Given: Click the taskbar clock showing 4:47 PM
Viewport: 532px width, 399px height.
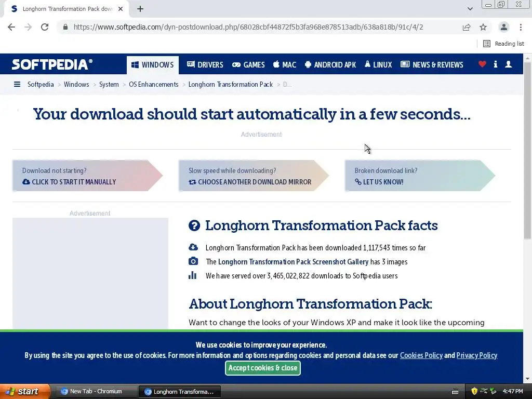Looking at the screenshot, I should point(512,391).
